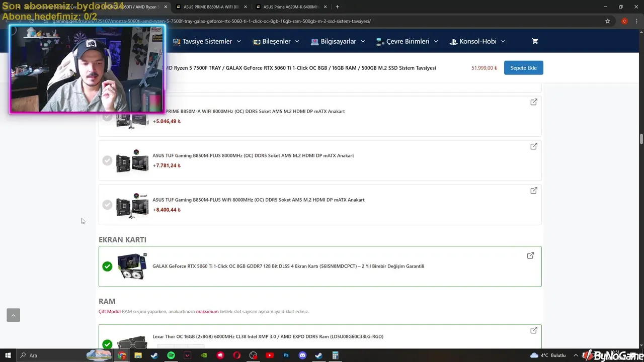Select ASUS PRIME B850M-A WIFI motherboard option
Screen dimensions: 644x362
pos(107,116)
